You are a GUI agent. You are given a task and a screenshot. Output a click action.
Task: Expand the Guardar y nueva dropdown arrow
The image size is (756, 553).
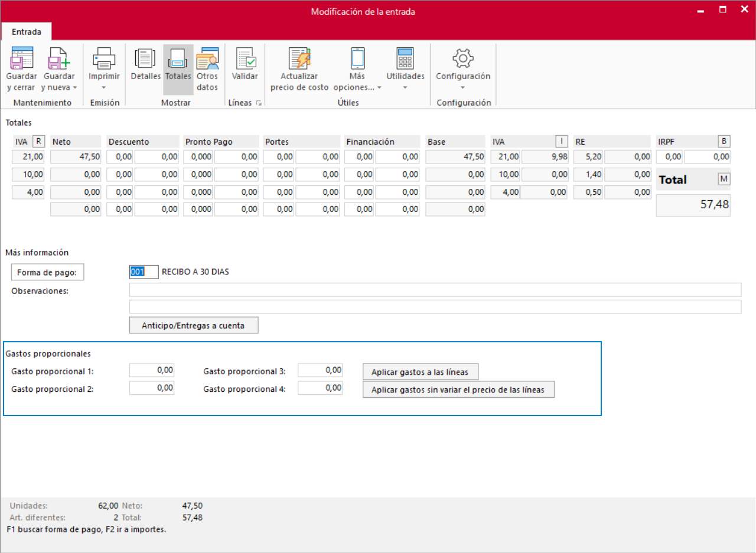click(75, 88)
